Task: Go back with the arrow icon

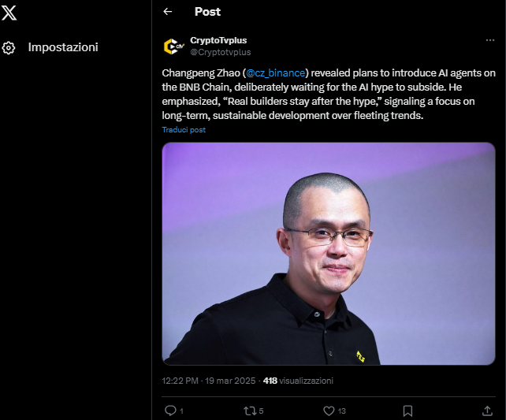Action: (167, 12)
